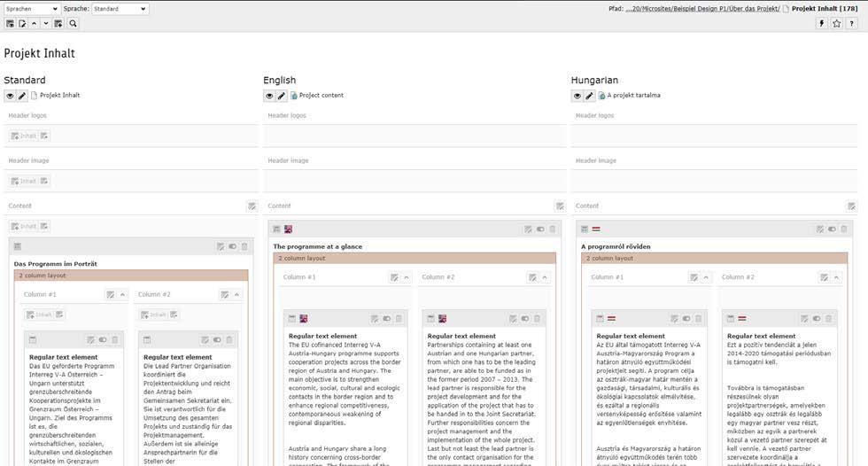
Task: Collapse Column #2 in Hungarian layout
Action: [x=836, y=277]
